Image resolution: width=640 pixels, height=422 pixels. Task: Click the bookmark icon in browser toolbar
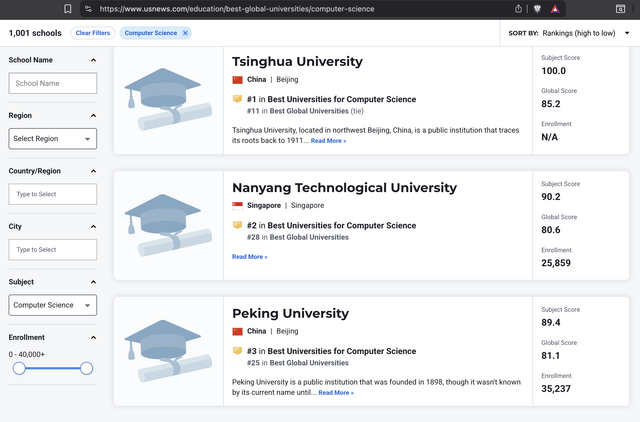(67, 8)
